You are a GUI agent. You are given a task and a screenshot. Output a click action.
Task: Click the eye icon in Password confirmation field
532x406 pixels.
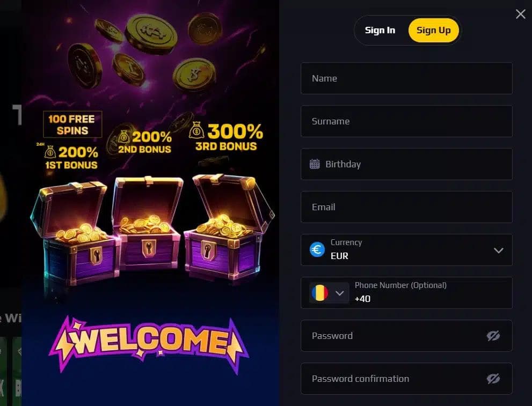[493, 378]
